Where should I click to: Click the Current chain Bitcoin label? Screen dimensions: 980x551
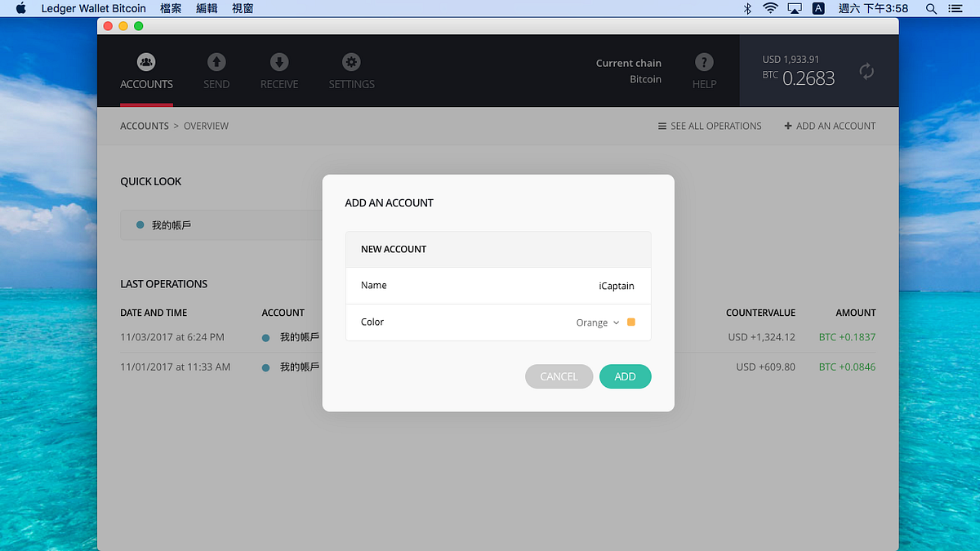[x=629, y=71]
